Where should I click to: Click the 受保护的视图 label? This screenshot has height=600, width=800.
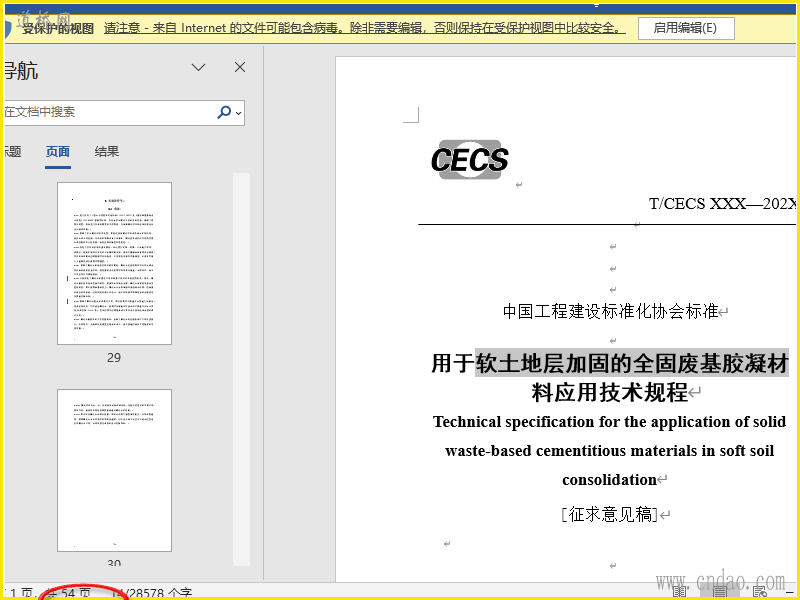[x=58, y=29]
